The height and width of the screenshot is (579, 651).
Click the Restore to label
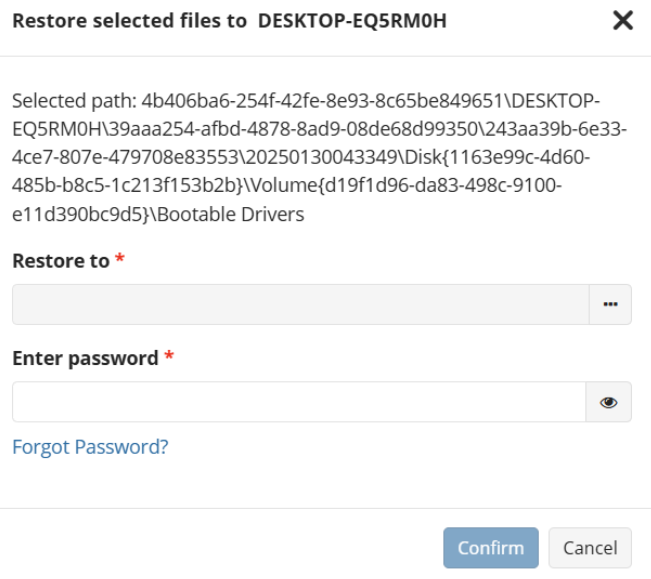tap(61, 261)
